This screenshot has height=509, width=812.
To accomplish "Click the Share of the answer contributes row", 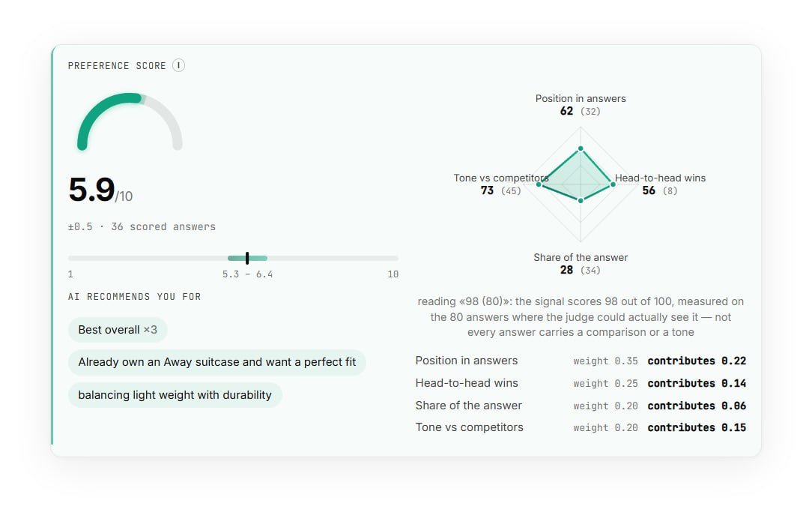I will (x=581, y=406).
